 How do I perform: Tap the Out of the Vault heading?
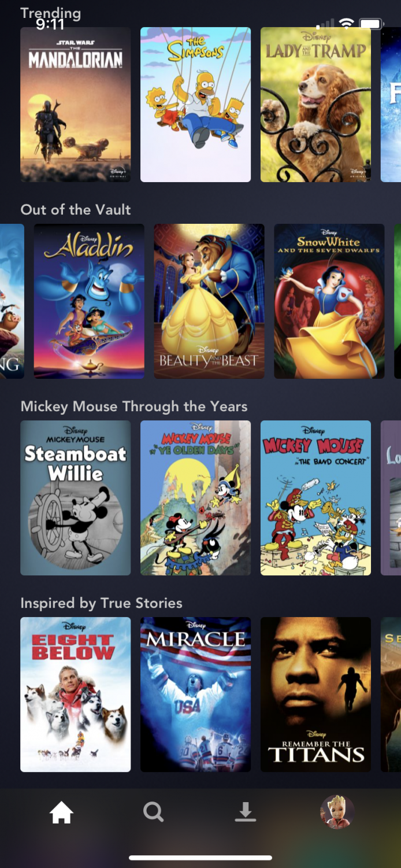pos(76,209)
